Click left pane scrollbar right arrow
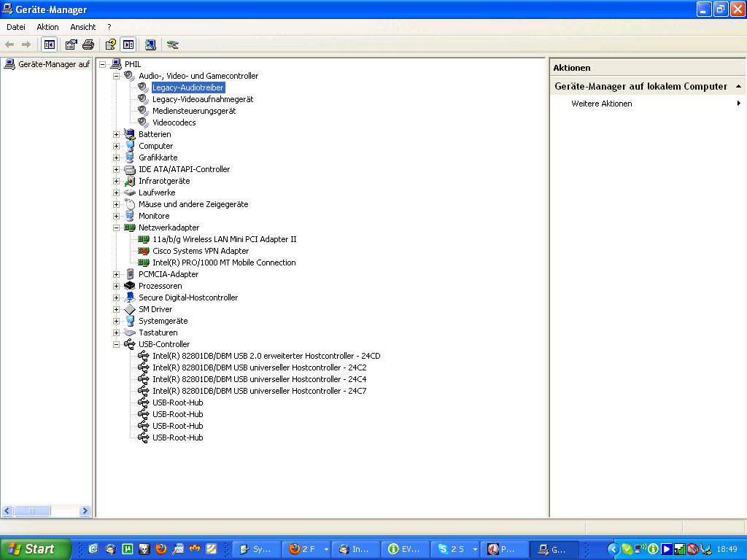Image resolution: width=747 pixels, height=560 pixels. click(x=85, y=511)
